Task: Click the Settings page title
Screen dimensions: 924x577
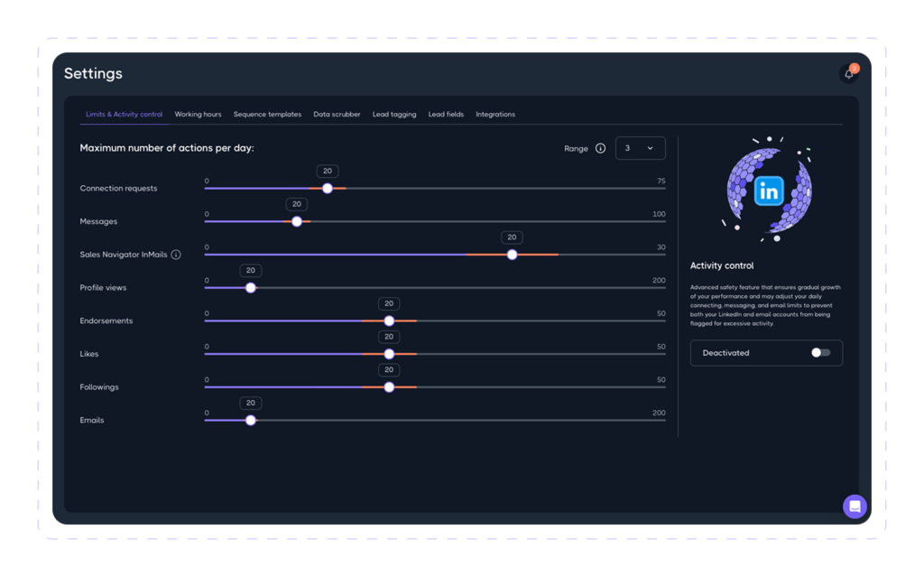Action: point(93,74)
